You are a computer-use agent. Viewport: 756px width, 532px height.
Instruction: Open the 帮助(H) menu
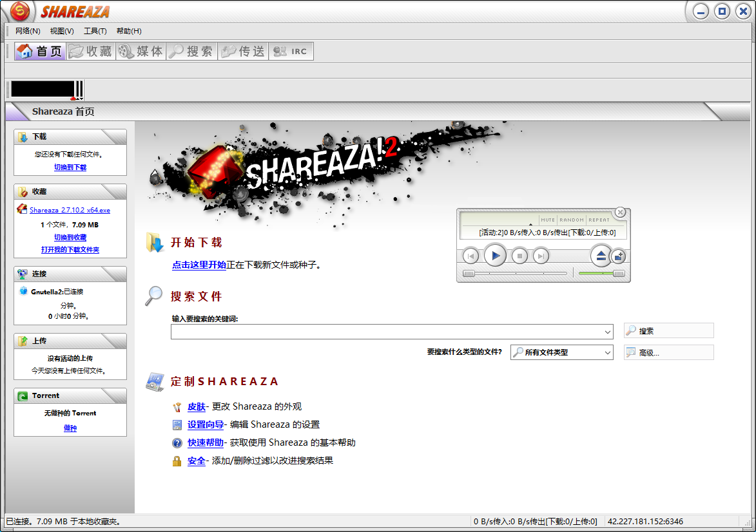coord(129,31)
